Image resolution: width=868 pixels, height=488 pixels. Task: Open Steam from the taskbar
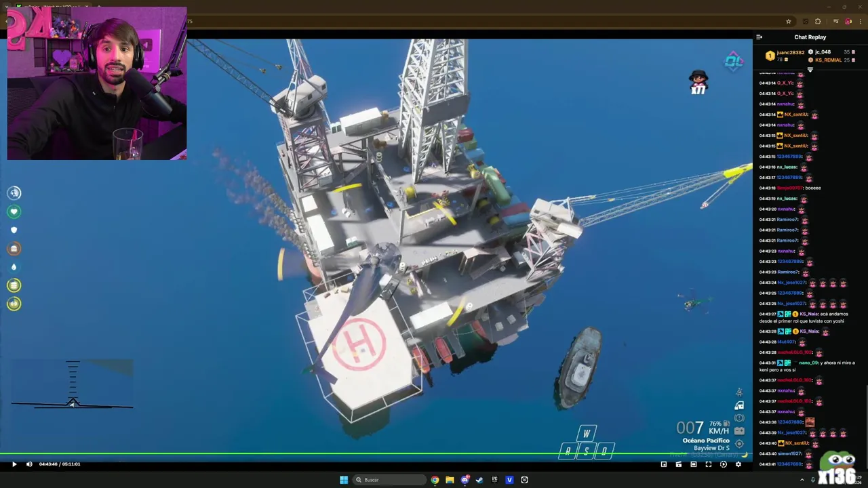coord(479,480)
